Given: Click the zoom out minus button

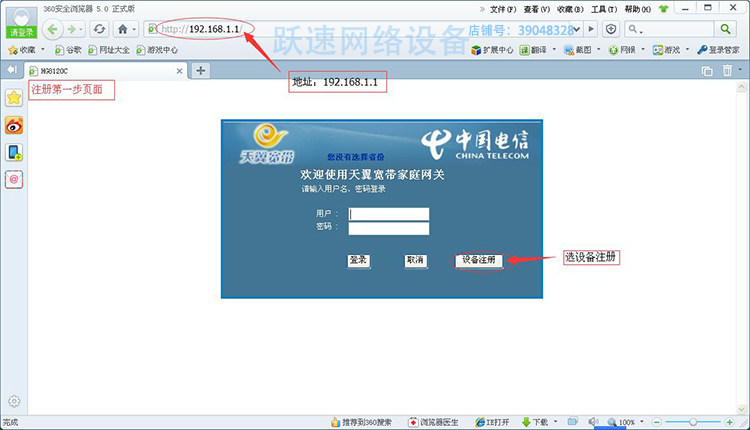Looking at the screenshot, I should coord(657,422).
